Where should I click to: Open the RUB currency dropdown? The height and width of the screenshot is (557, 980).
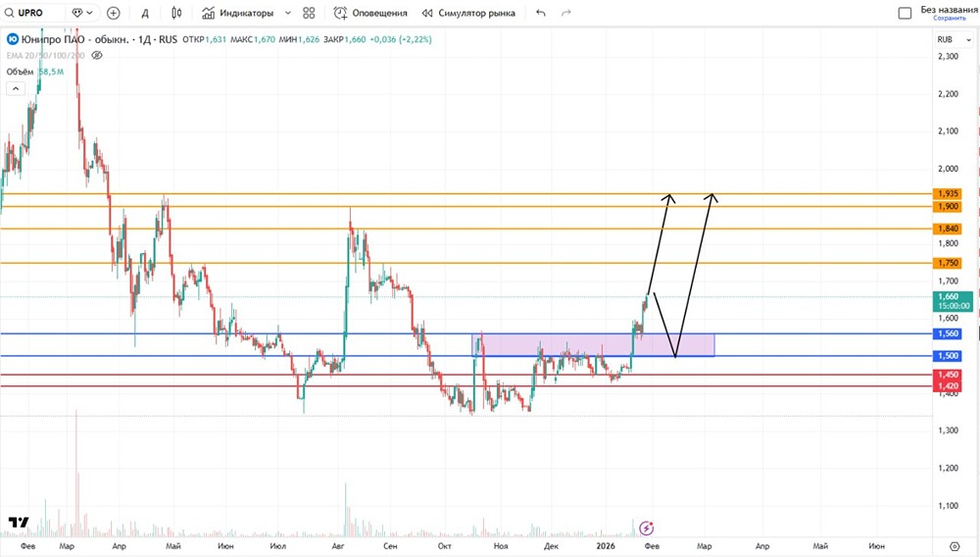[x=950, y=39]
